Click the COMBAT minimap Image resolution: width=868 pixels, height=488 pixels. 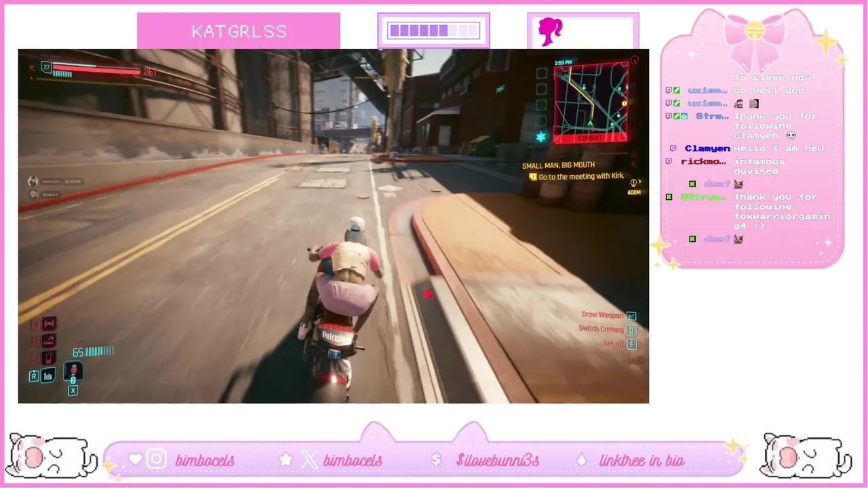click(x=591, y=102)
